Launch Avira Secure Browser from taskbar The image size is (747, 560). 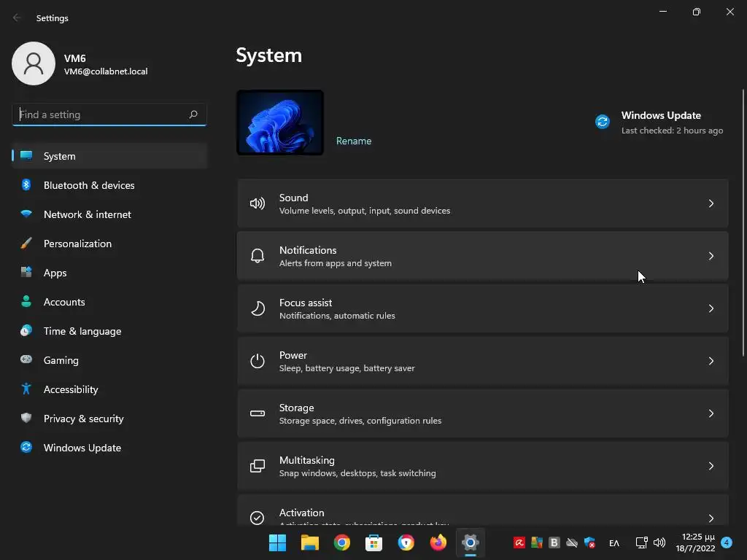click(x=406, y=542)
